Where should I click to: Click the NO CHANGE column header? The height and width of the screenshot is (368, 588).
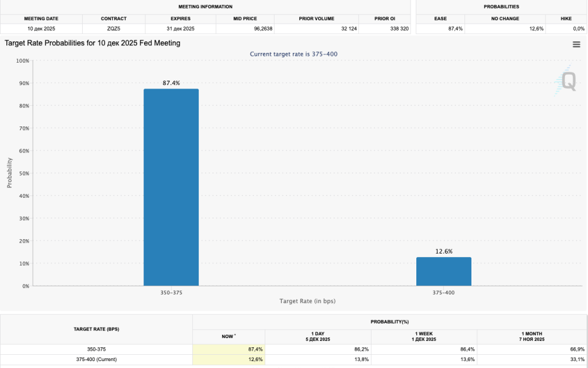(505, 18)
